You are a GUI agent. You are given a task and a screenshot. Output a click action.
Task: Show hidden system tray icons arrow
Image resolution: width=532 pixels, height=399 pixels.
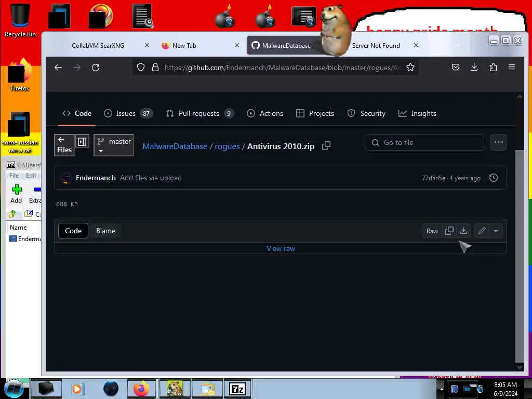(442, 389)
